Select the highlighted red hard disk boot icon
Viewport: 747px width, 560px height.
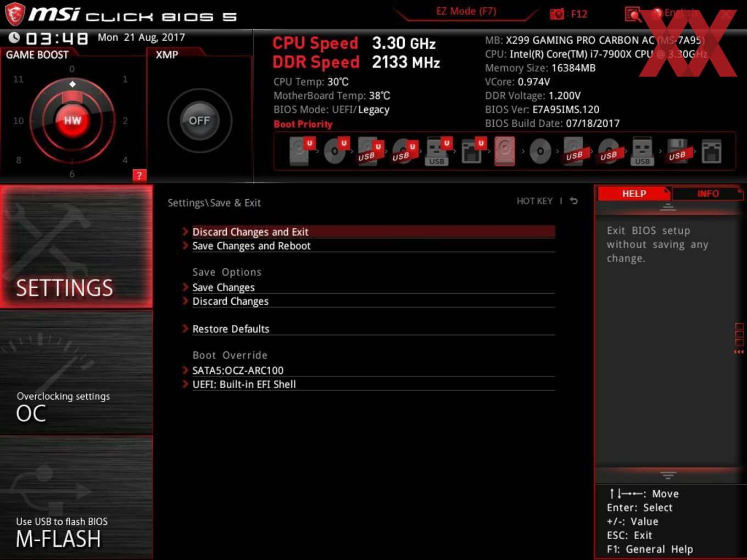[505, 151]
